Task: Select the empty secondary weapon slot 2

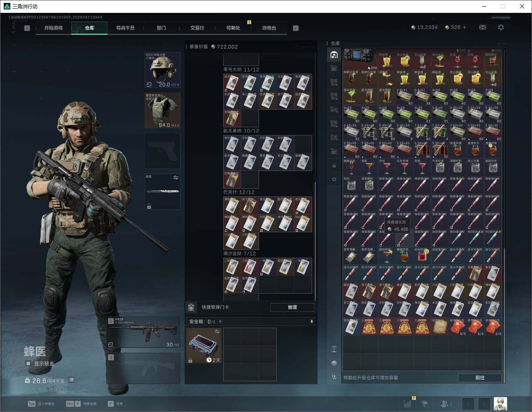Action: 144,368
